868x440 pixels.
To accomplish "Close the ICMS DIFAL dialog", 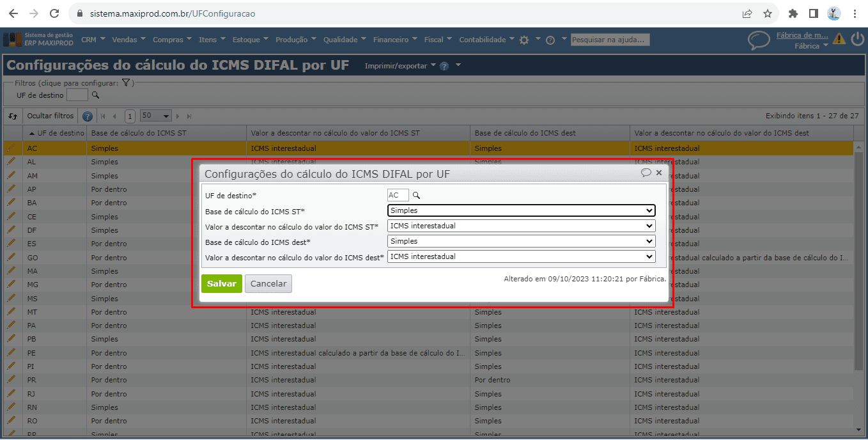I will 659,173.
